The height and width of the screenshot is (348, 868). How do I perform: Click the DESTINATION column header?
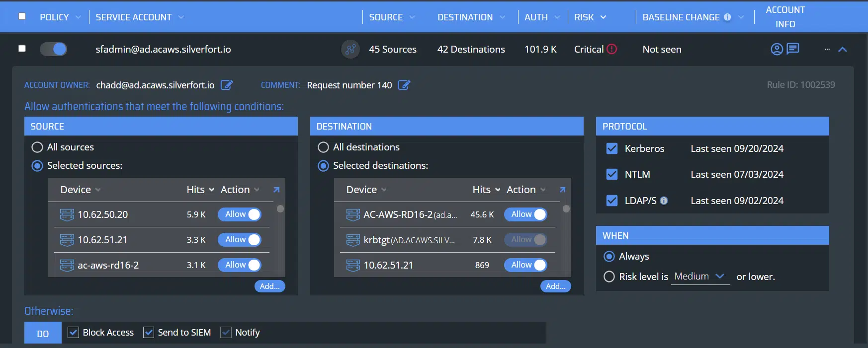[x=465, y=17]
